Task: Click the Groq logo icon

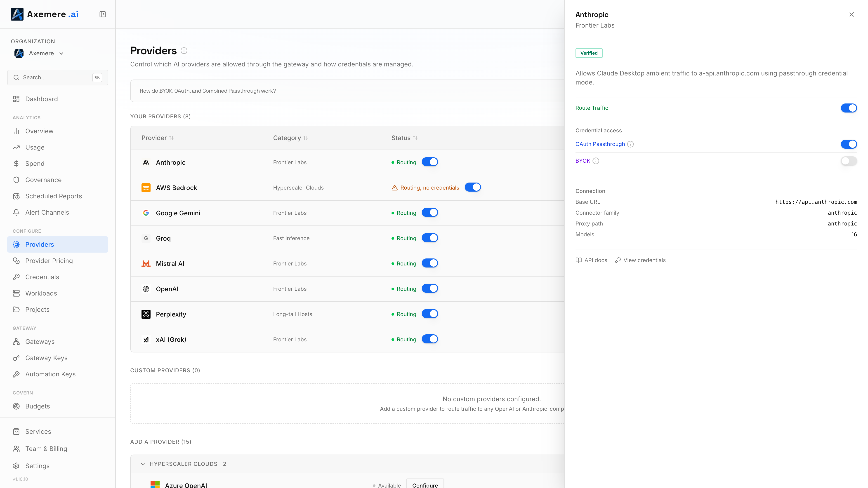Action: [146, 238]
